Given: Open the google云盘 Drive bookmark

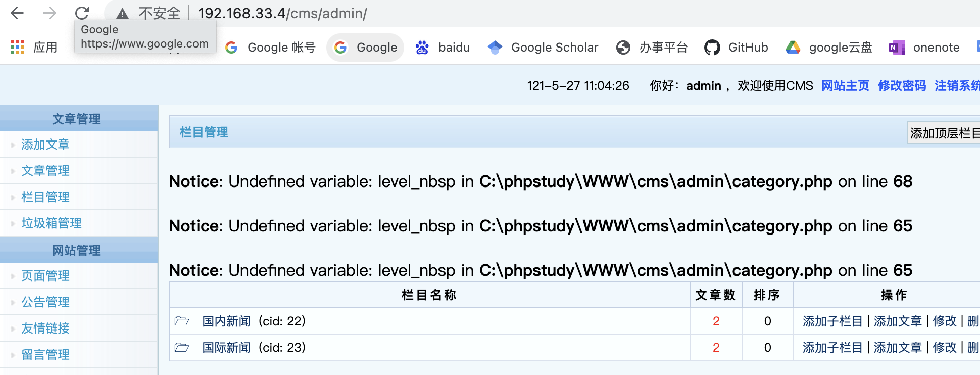Looking at the screenshot, I should point(829,48).
